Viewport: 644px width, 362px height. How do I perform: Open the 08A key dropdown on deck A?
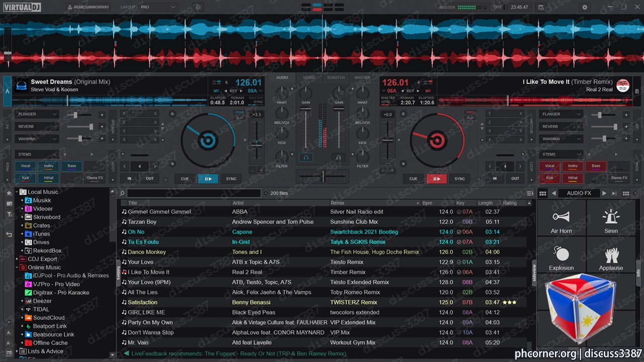point(256,91)
